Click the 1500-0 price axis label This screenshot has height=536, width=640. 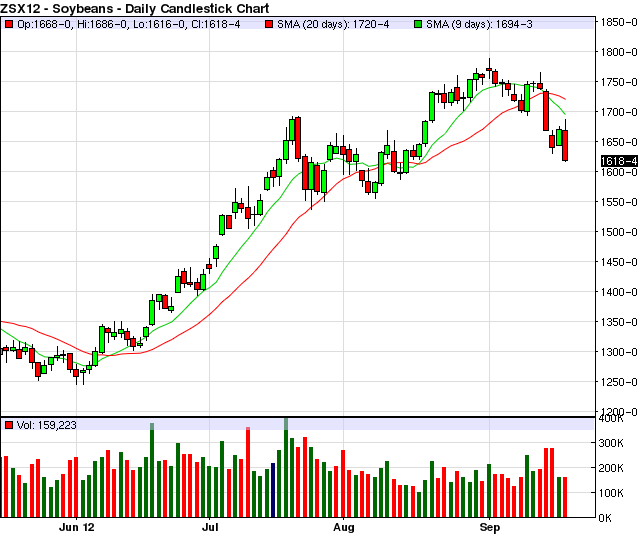(x=619, y=232)
